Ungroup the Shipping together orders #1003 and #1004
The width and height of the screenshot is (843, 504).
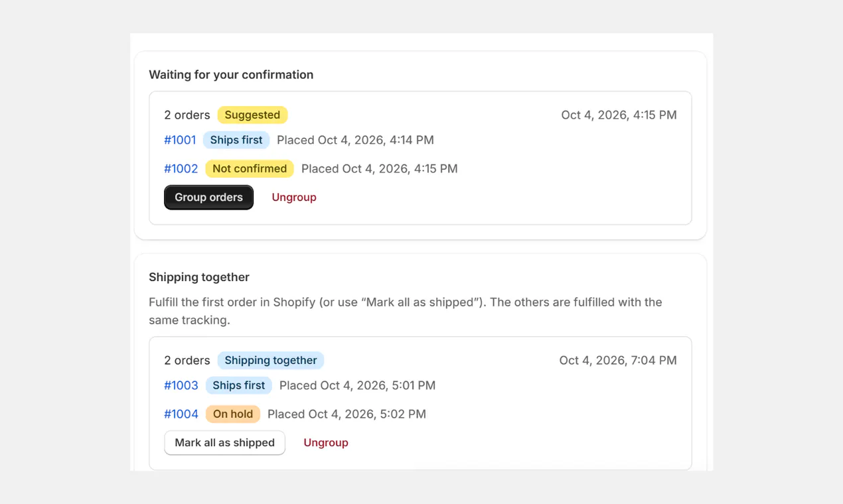click(x=326, y=442)
